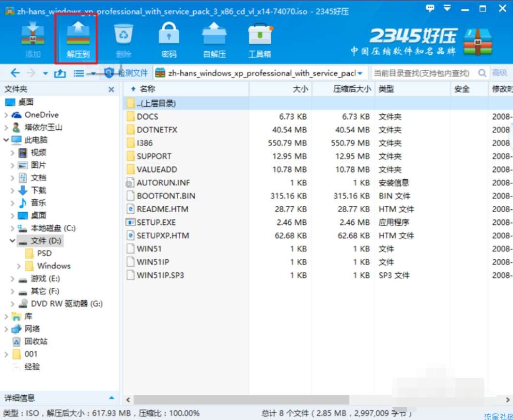Screen dimensions: 513x420
Task: Collapse the 此电脑 tree node
Action: point(6,140)
